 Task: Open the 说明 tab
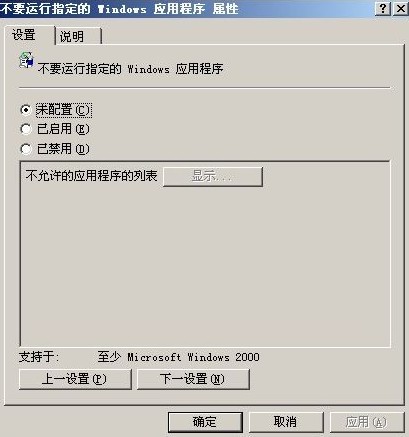pos(78,36)
